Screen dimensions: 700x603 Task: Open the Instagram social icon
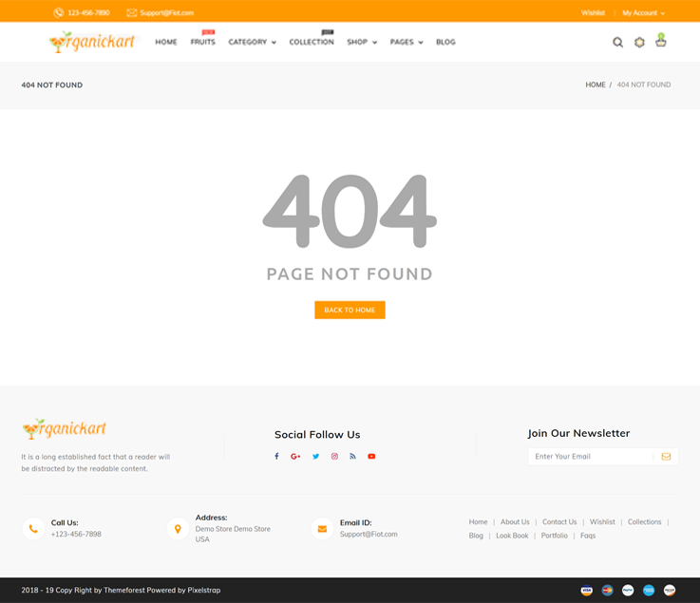pos(334,457)
